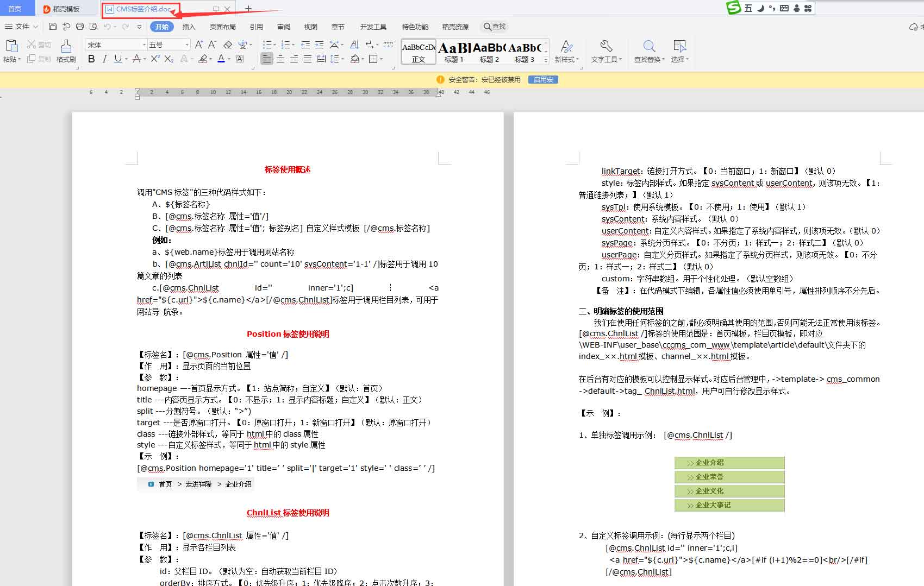Open the Page Layout (页面布局) tab
Screen dimensions: 924x586
tap(223, 27)
